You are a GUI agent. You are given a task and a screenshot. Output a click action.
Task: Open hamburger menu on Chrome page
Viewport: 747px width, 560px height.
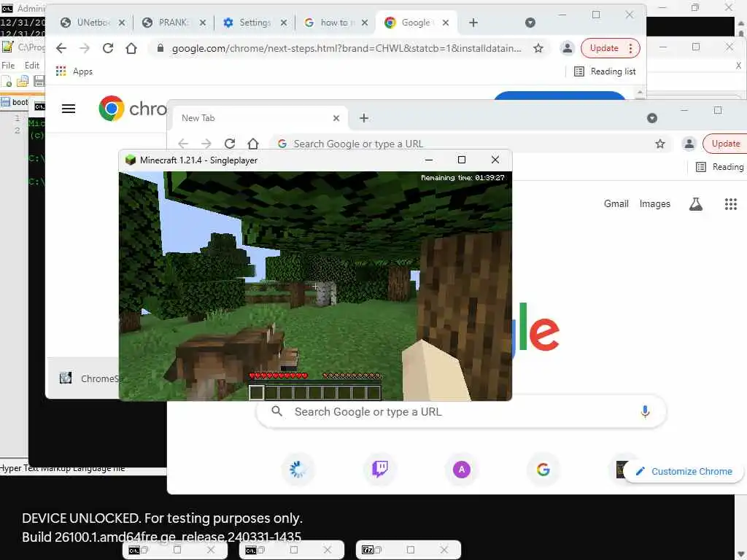coord(69,109)
